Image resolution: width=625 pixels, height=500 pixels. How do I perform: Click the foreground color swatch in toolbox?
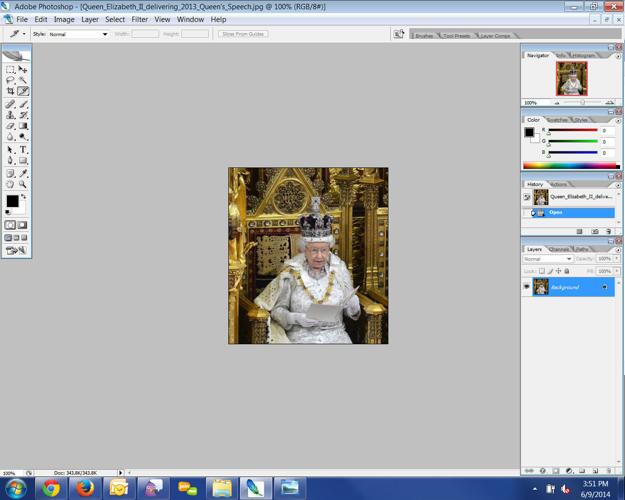click(12, 201)
